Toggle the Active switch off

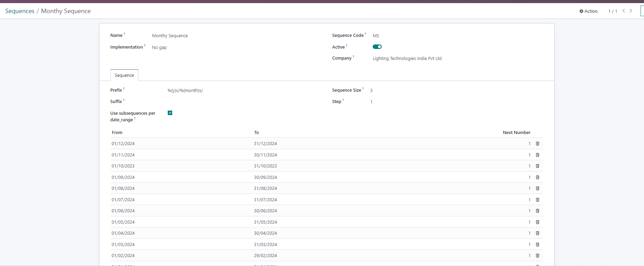coord(377,47)
